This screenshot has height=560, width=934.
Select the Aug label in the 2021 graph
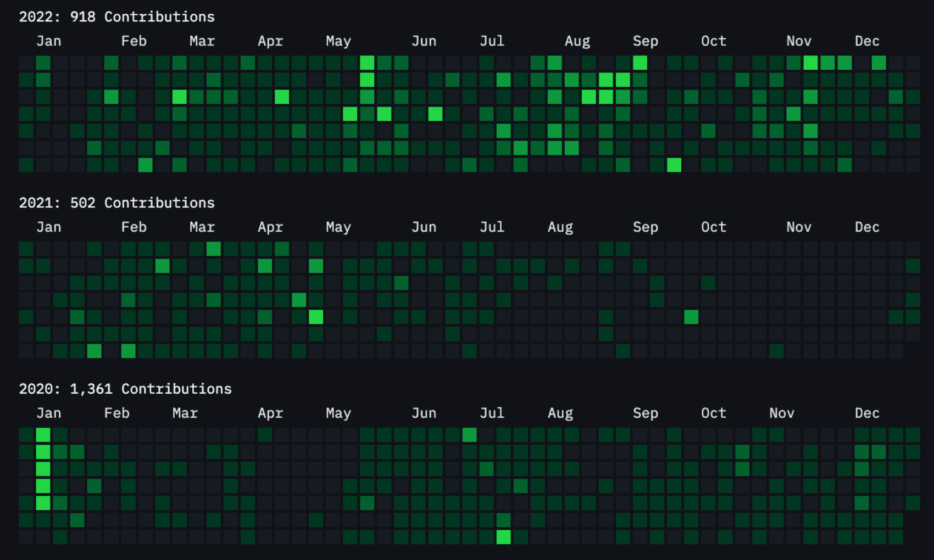coord(560,228)
